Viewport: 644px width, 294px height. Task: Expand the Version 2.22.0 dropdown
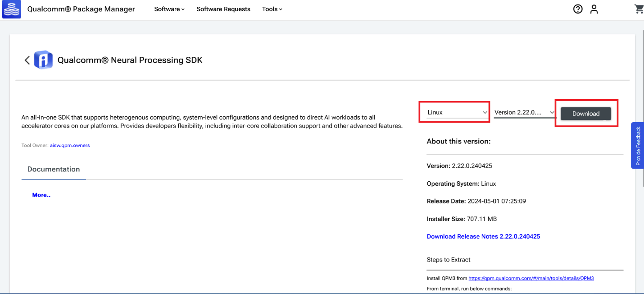click(524, 112)
